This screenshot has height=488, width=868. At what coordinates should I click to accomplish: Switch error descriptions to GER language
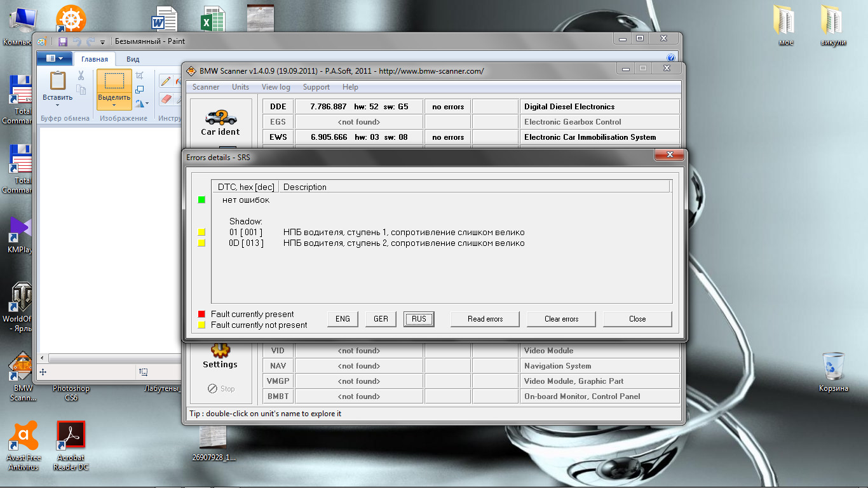[x=381, y=319]
